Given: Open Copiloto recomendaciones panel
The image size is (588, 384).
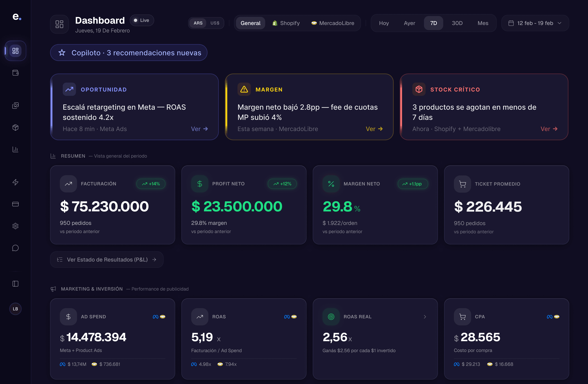Looking at the screenshot, I should tap(129, 52).
